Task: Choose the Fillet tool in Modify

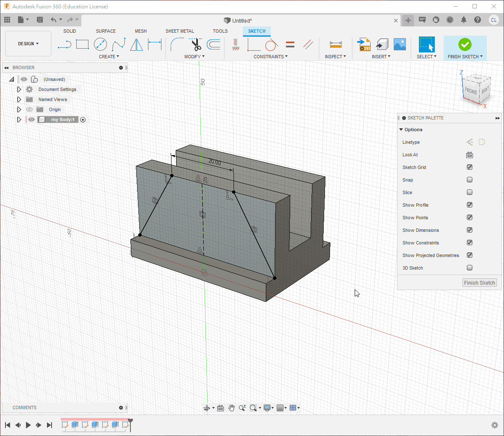Action: [x=177, y=44]
